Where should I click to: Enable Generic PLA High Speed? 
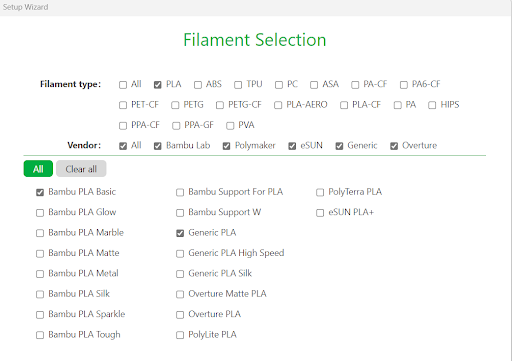pos(180,254)
